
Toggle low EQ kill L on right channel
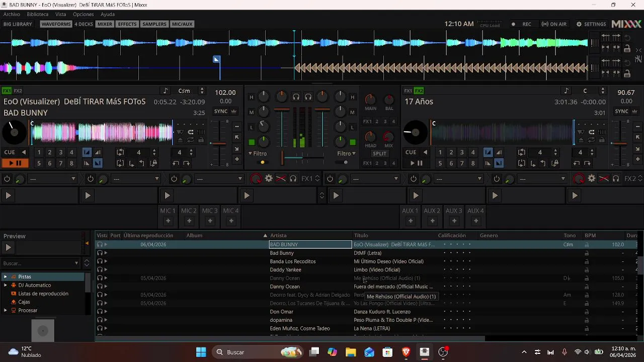coord(353,127)
